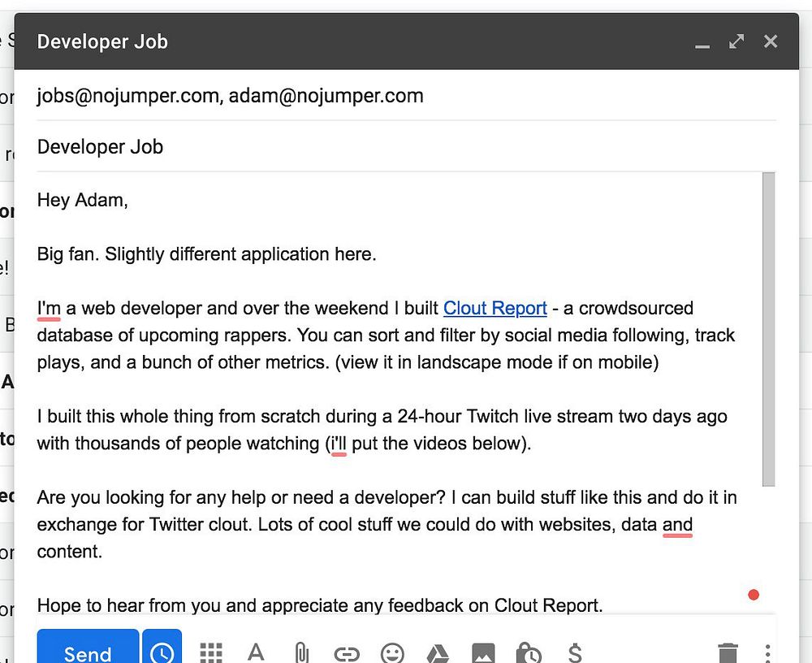Viewport: 812px width, 663px height.
Task: Discard draft with trash icon
Action: click(x=728, y=653)
